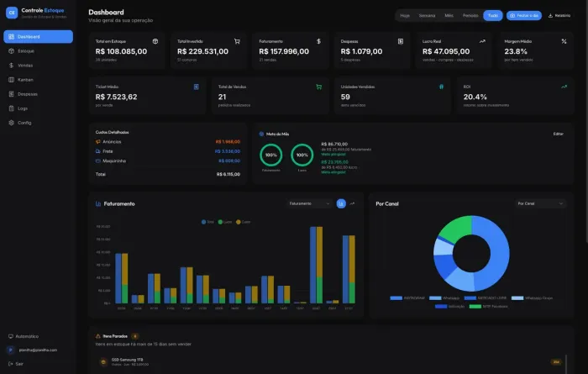
Task: Click the Relatório download icon
Action: (x=550, y=16)
